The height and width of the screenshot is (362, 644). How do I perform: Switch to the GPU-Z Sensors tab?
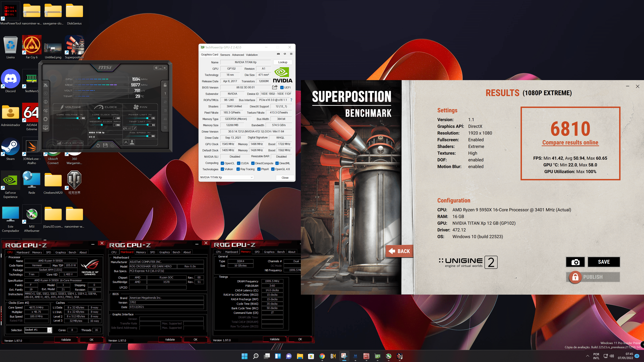pos(225,55)
